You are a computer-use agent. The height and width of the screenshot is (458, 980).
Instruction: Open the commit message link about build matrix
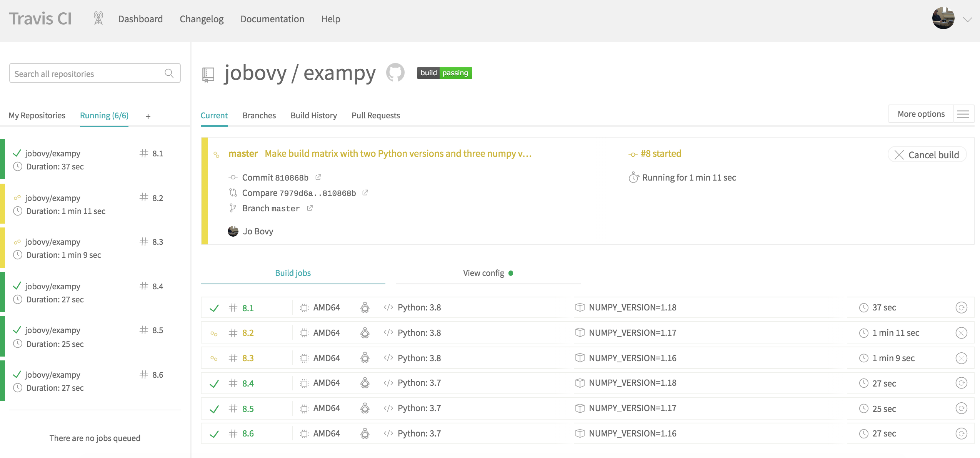pos(398,153)
